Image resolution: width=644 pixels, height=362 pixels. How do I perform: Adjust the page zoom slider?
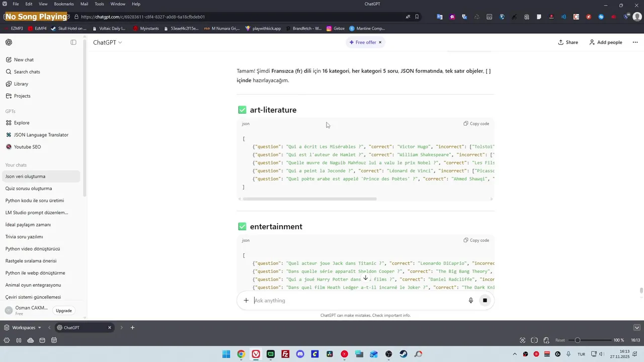coord(589,340)
